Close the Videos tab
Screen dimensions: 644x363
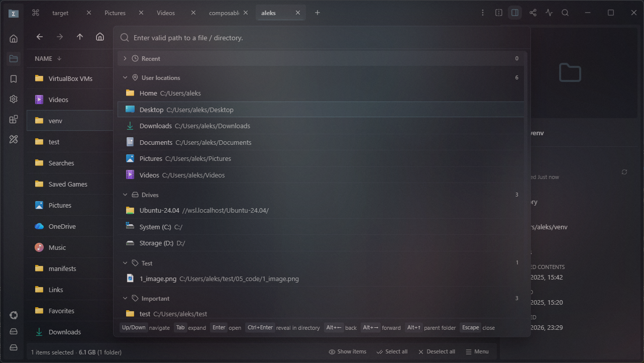[x=193, y=13]
